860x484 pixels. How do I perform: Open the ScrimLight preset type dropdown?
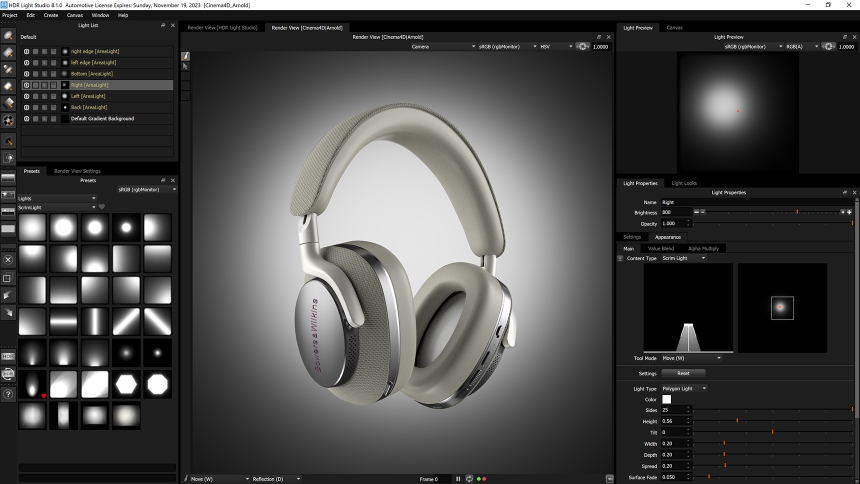57,207
